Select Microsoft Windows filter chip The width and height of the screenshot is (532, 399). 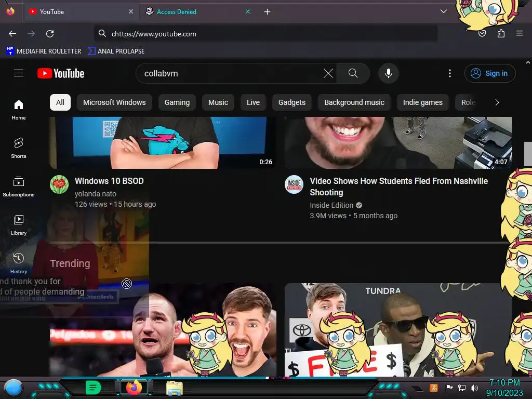click(x=114, y=102)
